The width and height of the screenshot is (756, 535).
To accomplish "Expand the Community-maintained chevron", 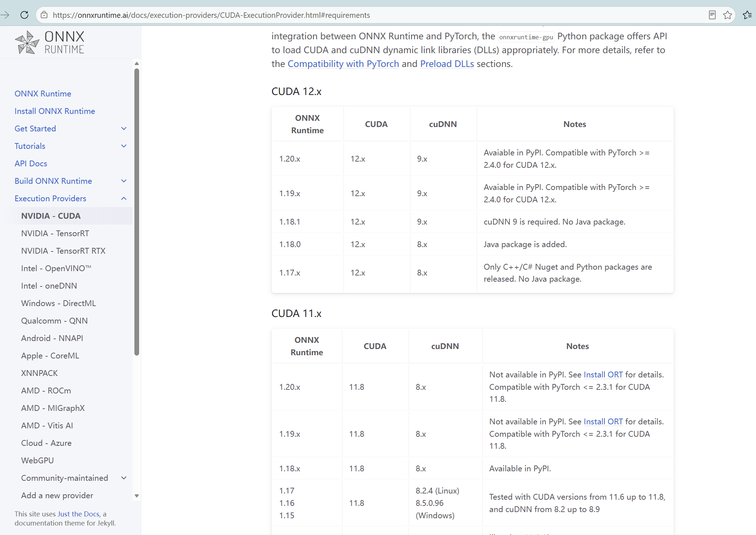I will coord(124,478).
